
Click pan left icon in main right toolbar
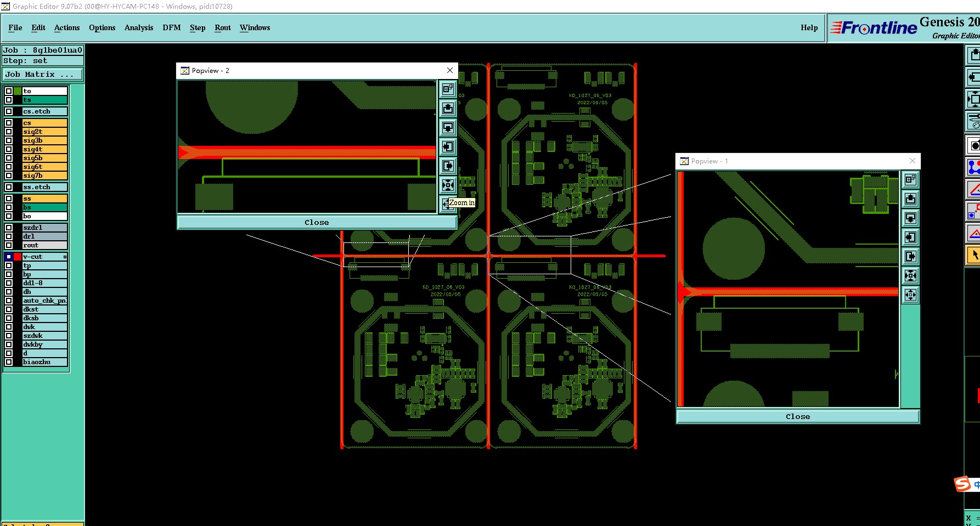tap(973, 77)
